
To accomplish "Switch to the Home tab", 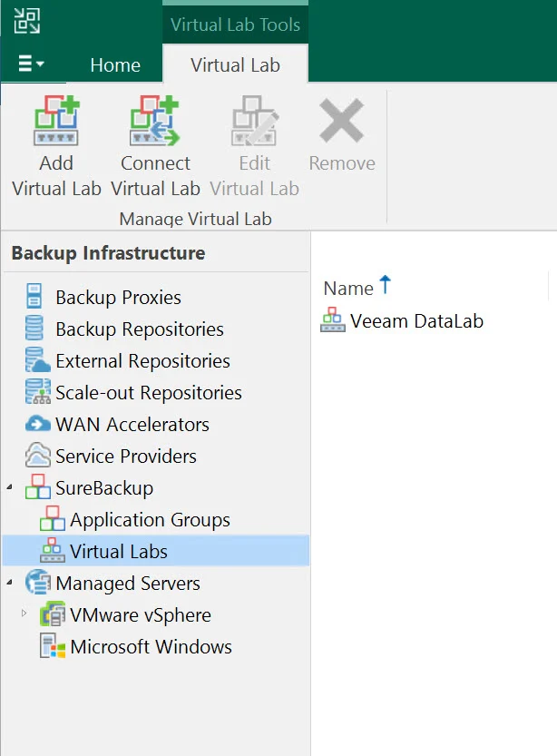I will (x=115, y=65).
